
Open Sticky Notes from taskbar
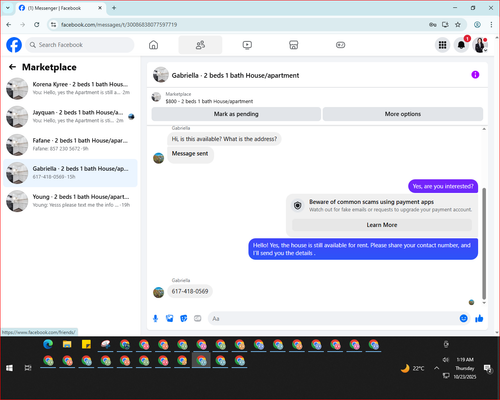[86, 344]
